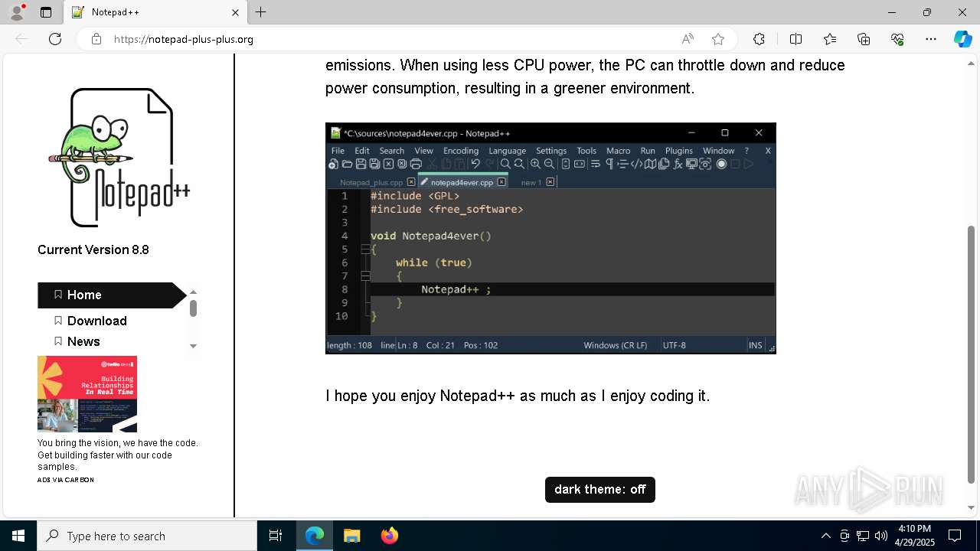Click the taskbar 'Type here to search' box
The width and height of the screenshot is (980, 551).
click(147, 536)
